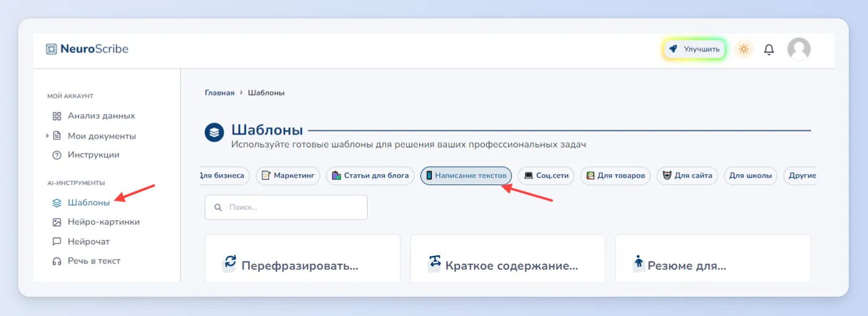The height and width of the screenshot is (316, 868).
Task: Click the Речь в текст headphones icon
Action: tap(56, 261)
